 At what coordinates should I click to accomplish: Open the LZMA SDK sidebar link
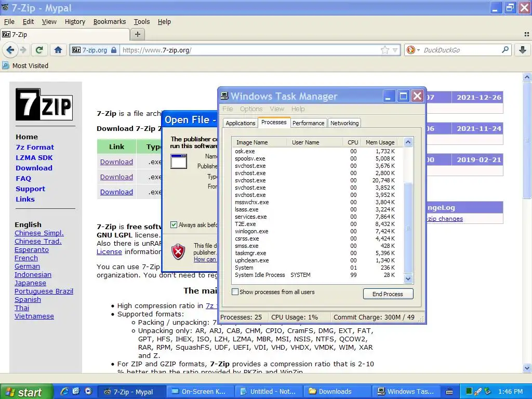pos(34,158)
